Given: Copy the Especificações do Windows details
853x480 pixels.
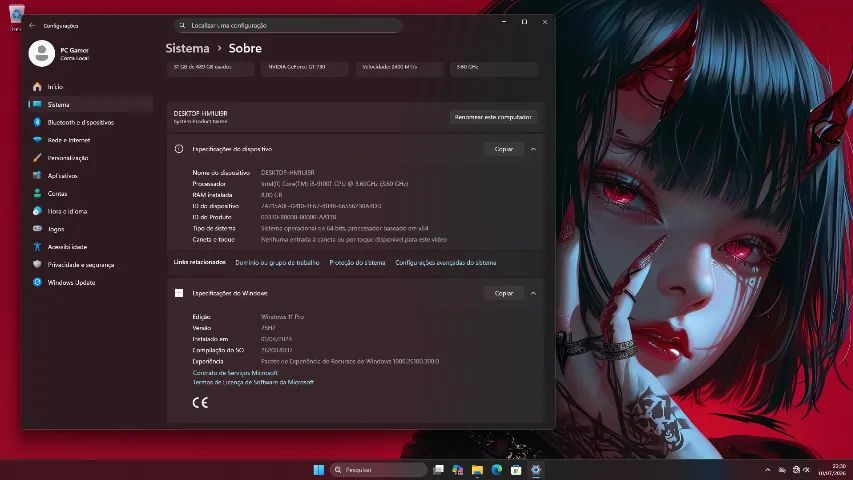Looking at the screenshot, I should point(503,293).
